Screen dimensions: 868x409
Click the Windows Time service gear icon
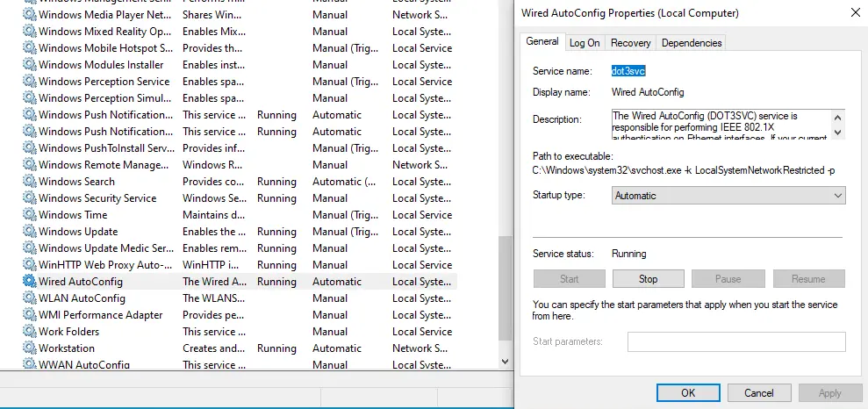[29, 215]
